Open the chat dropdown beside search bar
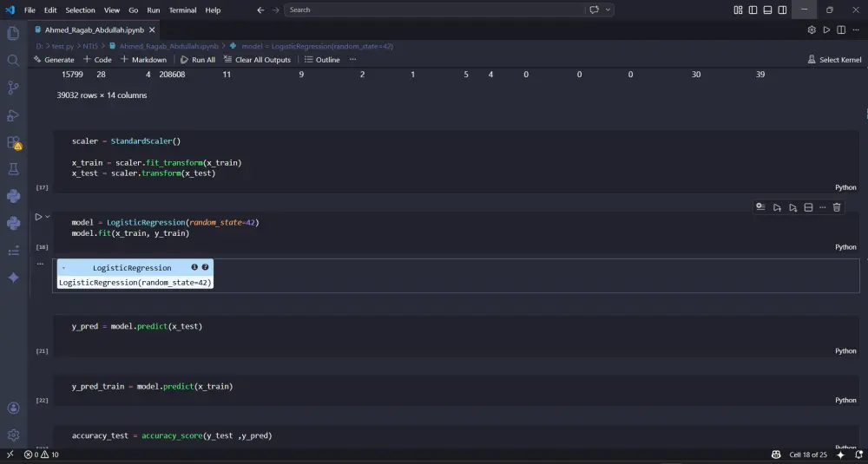868x464 pixels. 608,10
